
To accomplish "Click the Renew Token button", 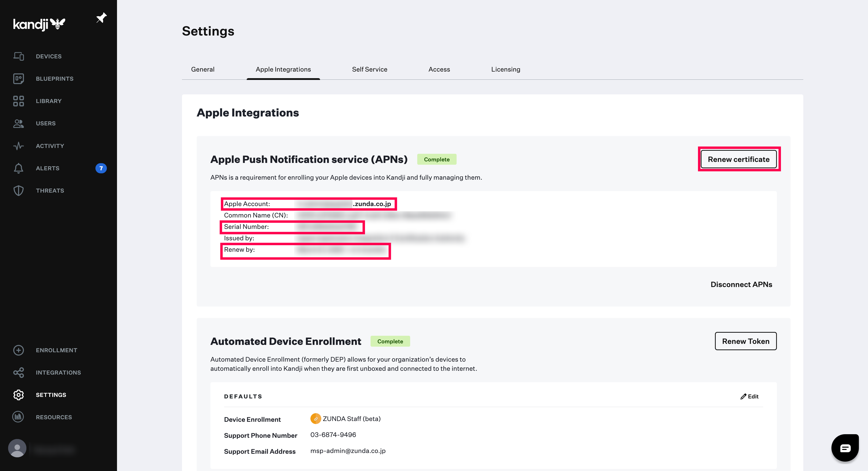I will point(746,341).
